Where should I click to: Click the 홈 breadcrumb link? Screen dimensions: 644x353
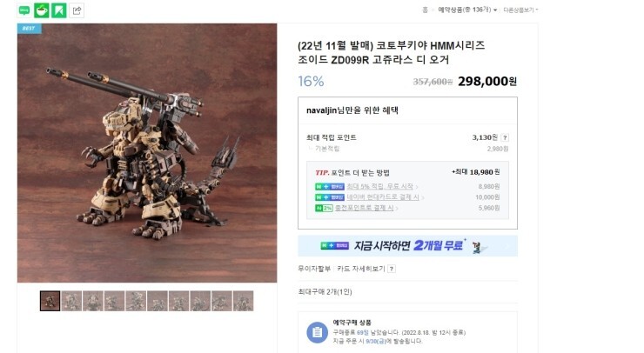(425, 10)
